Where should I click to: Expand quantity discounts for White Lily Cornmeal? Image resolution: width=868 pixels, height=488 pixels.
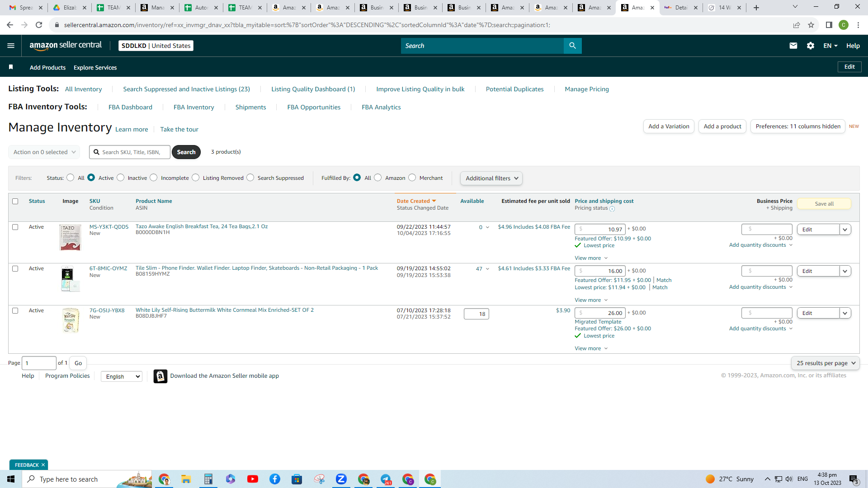coord(761,328)
